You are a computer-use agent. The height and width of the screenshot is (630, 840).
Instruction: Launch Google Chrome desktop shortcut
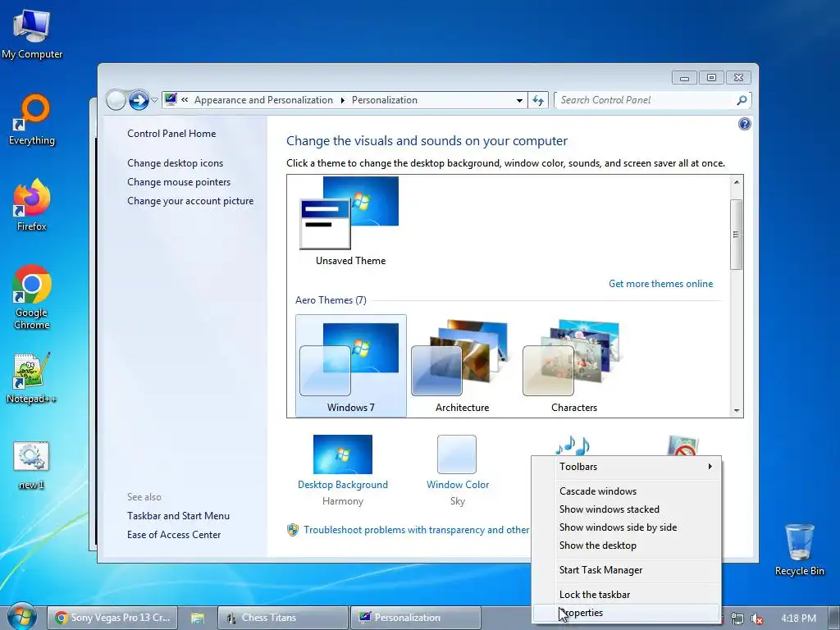pos(32,296)
